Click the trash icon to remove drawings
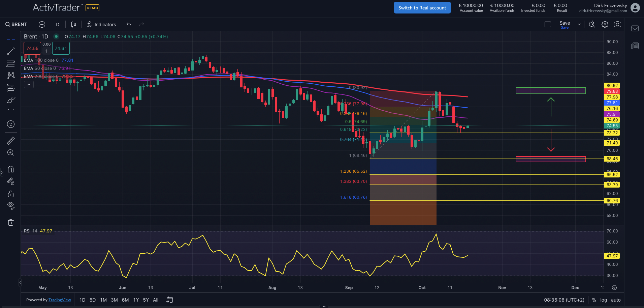 tap(11, 222)
